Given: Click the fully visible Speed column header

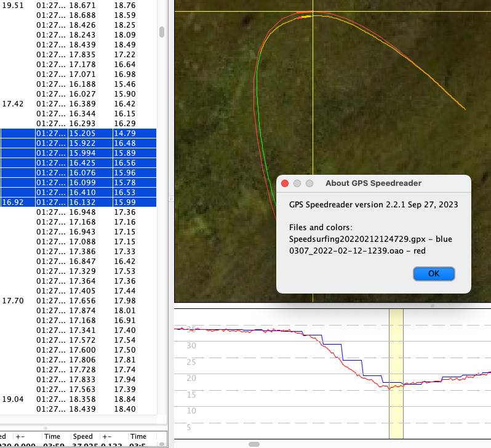Looking at the screenshot, I should (82, 436).
